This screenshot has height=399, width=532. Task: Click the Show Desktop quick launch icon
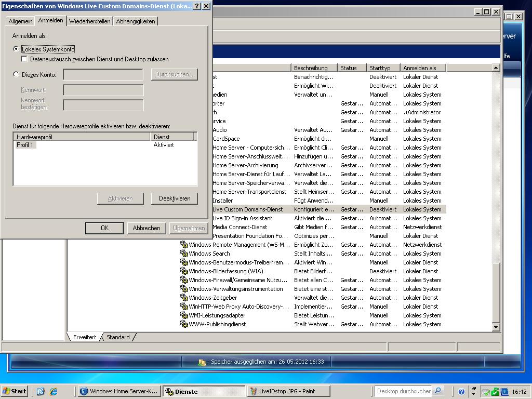coord(41,392)
